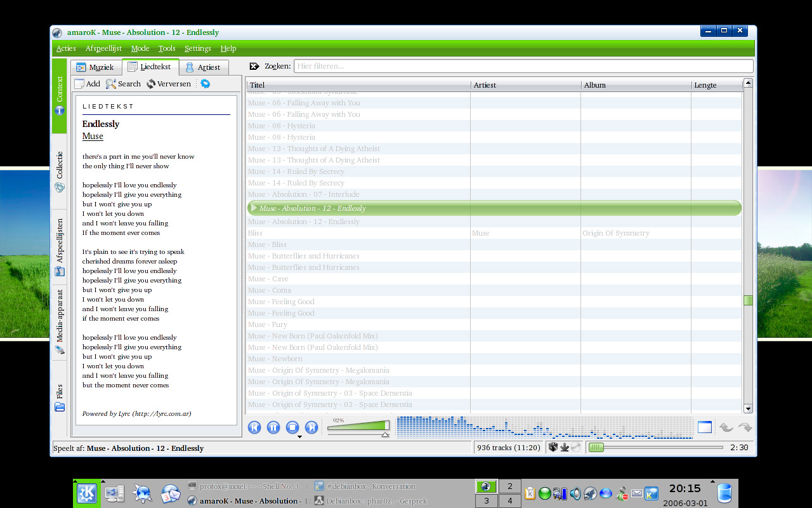The width and height of the screenshot is (812, 508).
Task: Launch Konqueror from the panel
Action: point(143,493)
